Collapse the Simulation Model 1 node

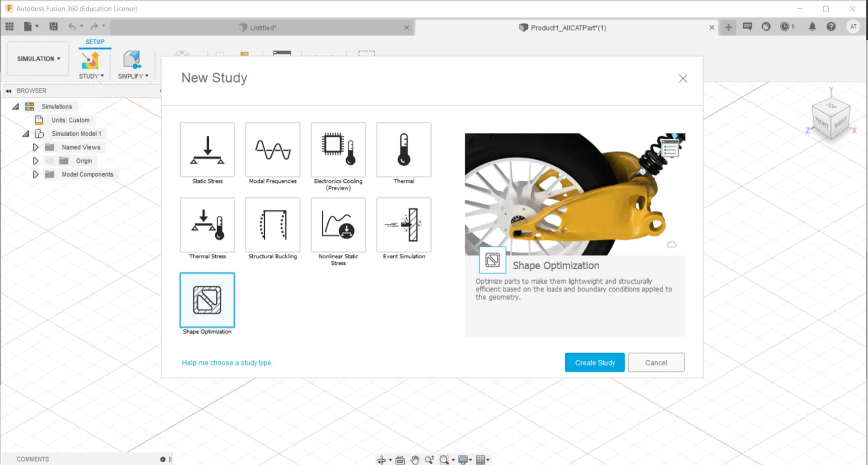click(x=25, y=133)
